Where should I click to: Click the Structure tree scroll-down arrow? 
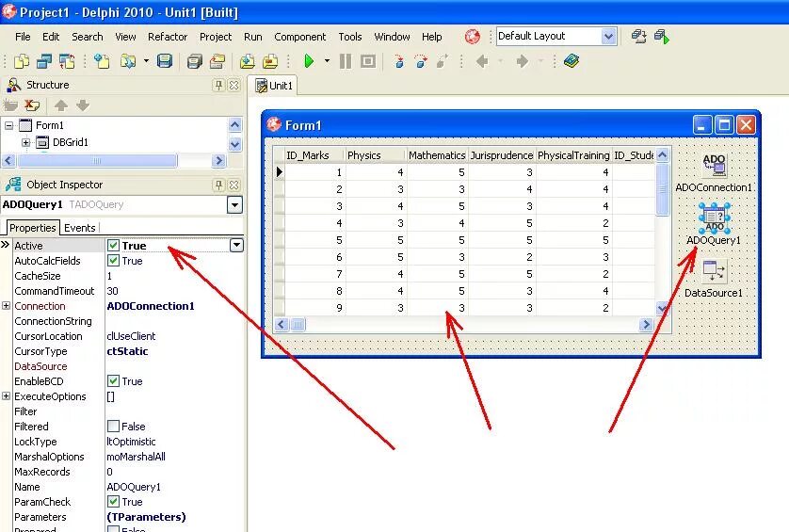(235, 144)
